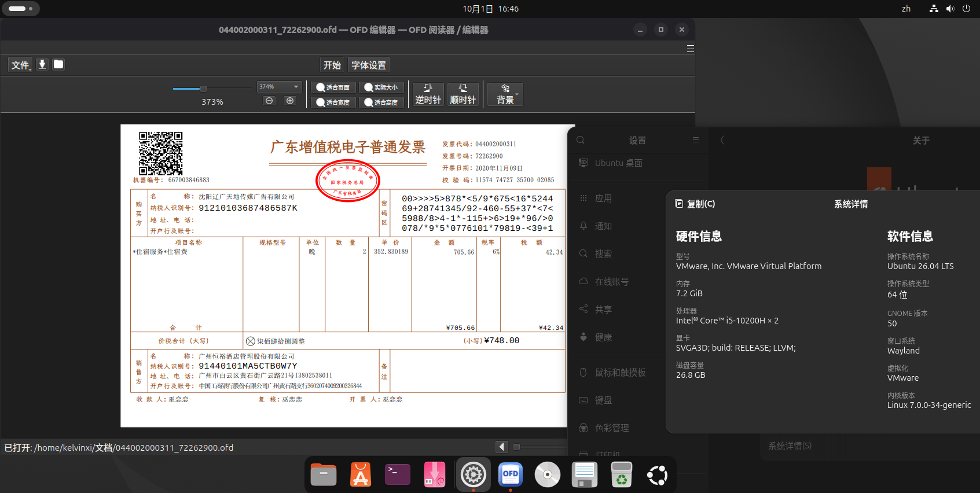
Task: Click search icon in Settings window
Action: coord(581,140)
